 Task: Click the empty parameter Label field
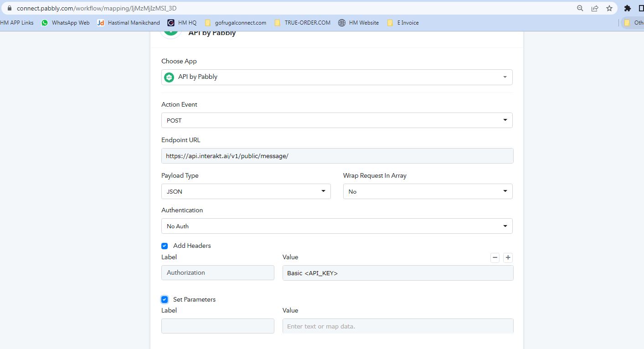point(218,326)
